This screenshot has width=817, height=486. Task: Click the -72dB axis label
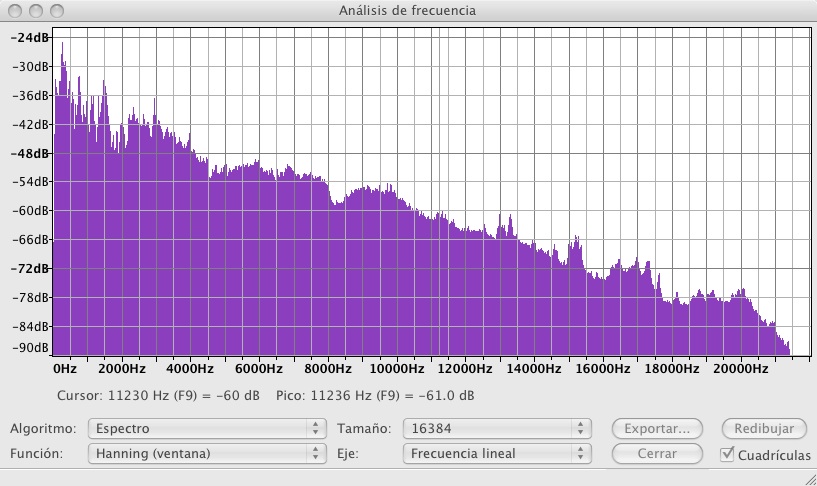pyautogui.click(x=31, y=269)
